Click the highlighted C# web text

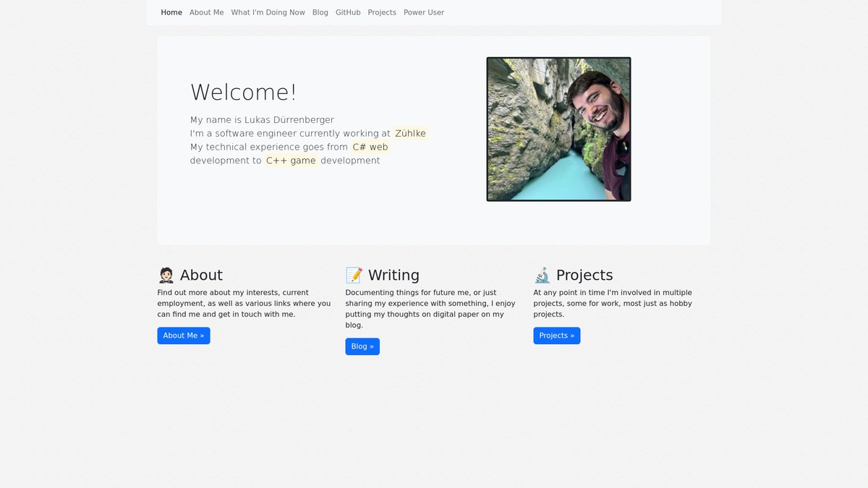coord(370,147)
